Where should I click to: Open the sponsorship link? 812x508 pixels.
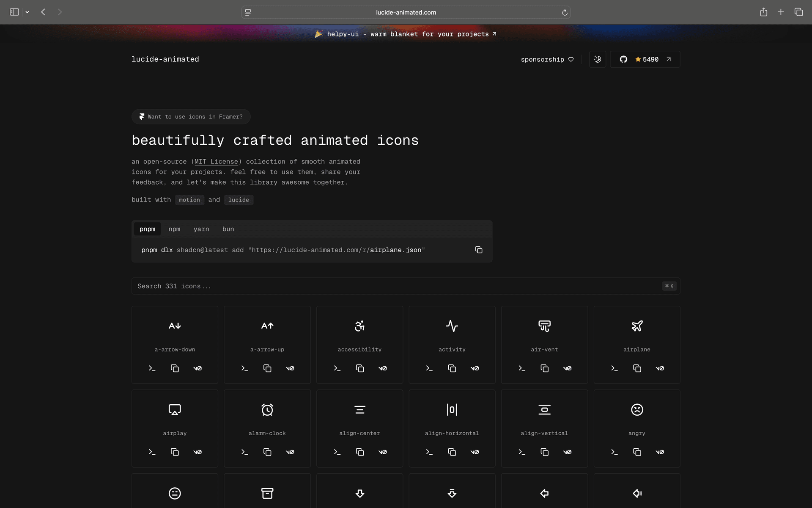coord(547,59)
